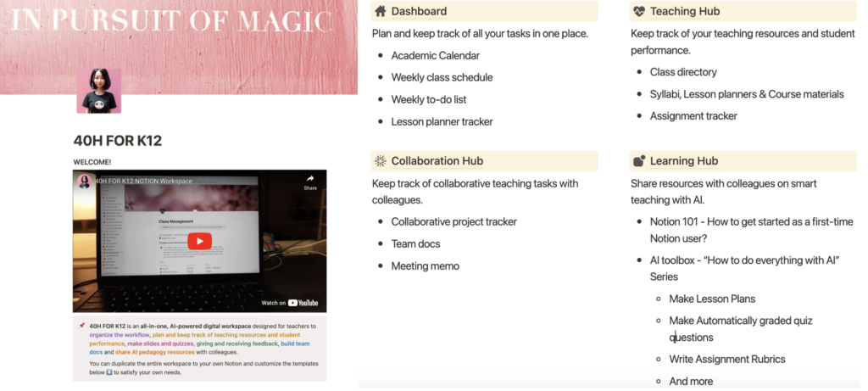Viewport: 868px width, 391px height.
Task: Click 'Assignment tracker' list item
Action: (693, 116)
